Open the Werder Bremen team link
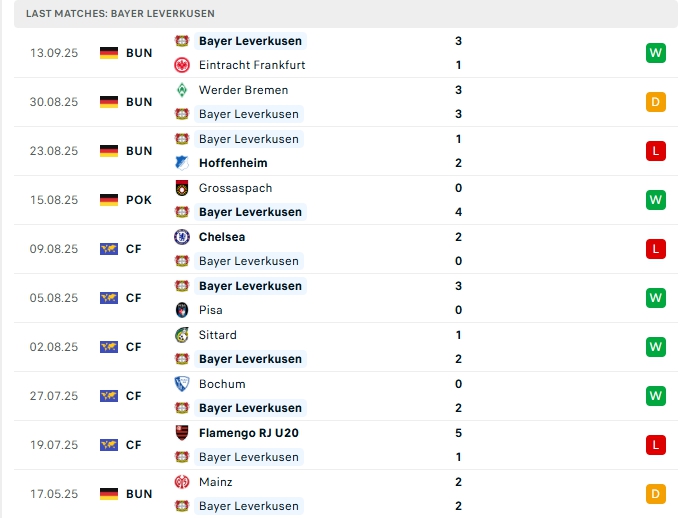This screenshot has height=518, width=690. click(243, 90)
